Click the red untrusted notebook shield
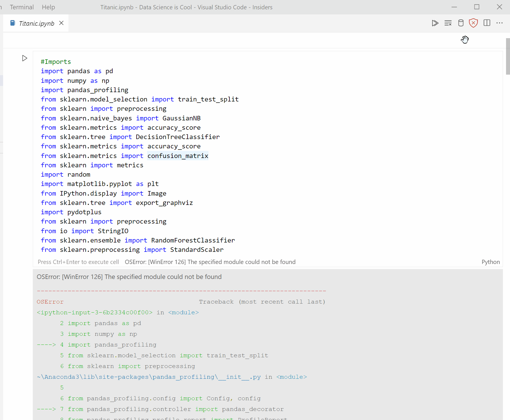 (473, 23)
